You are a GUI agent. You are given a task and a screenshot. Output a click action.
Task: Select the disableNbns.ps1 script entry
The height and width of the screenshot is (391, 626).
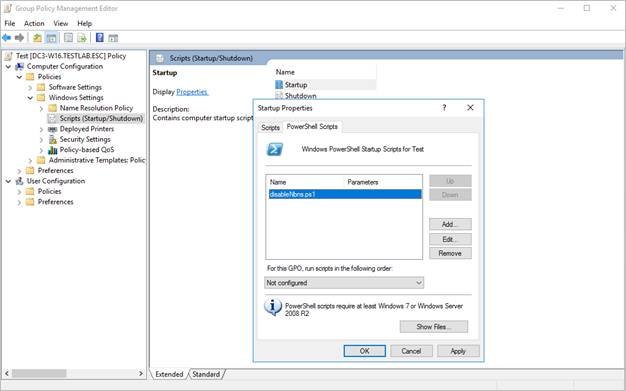point(345,194)
